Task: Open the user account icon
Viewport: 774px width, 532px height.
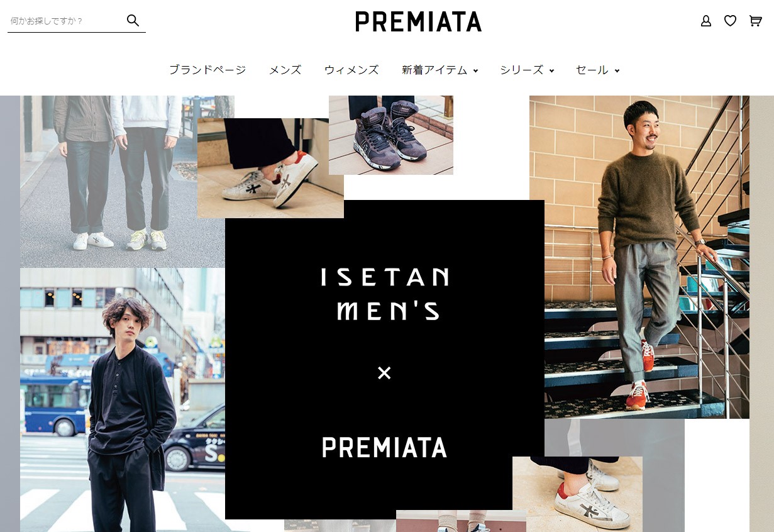Action: [x=706, y=21]
